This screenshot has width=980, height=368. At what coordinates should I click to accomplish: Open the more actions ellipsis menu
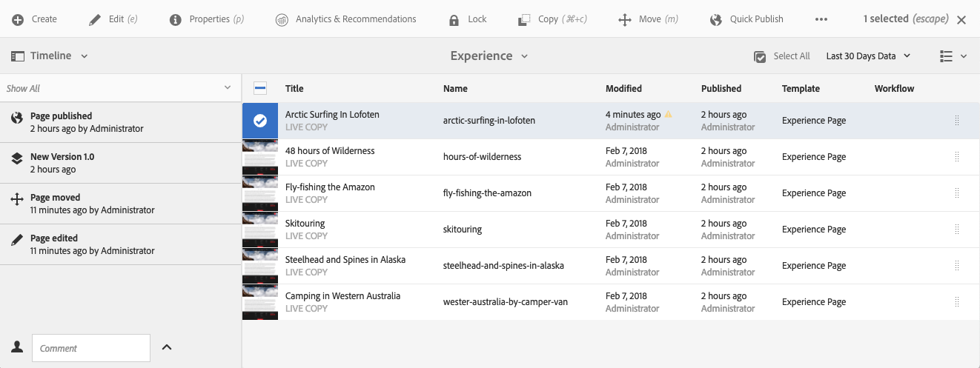click(821, 19)
